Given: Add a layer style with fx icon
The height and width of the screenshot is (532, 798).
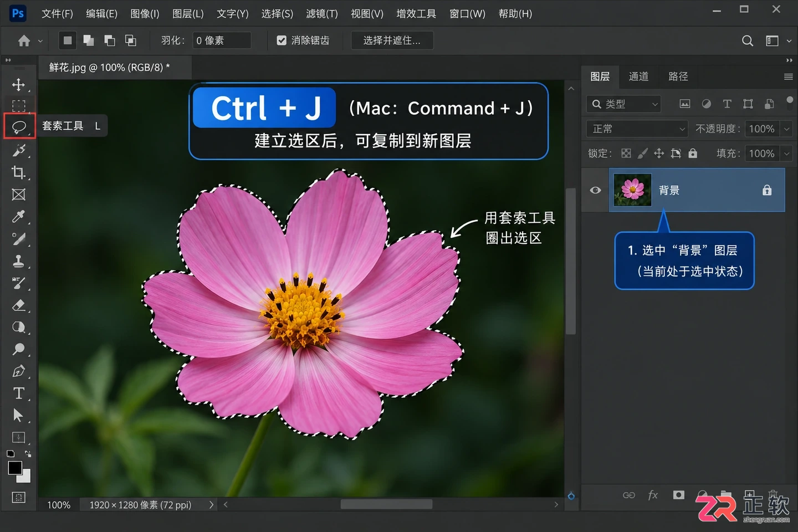Looking at the screenshot, I should [x=653, y=495].
